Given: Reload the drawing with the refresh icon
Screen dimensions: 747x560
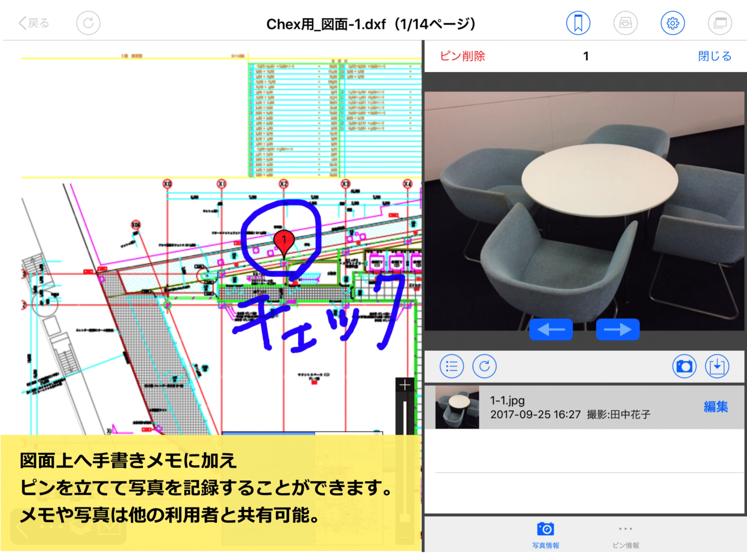Looking at the screenshot, I should [x=88, y=23].
